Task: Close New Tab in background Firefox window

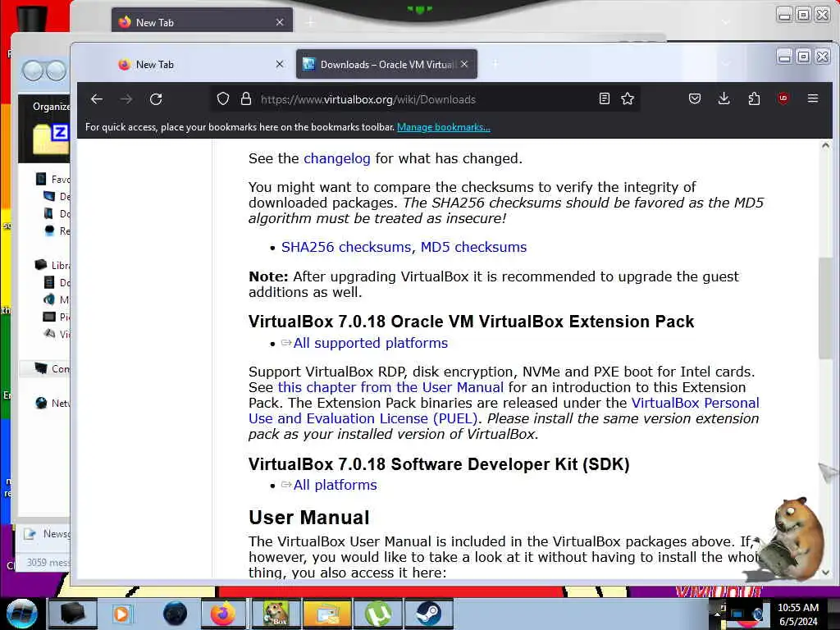Action: [280, 22]
